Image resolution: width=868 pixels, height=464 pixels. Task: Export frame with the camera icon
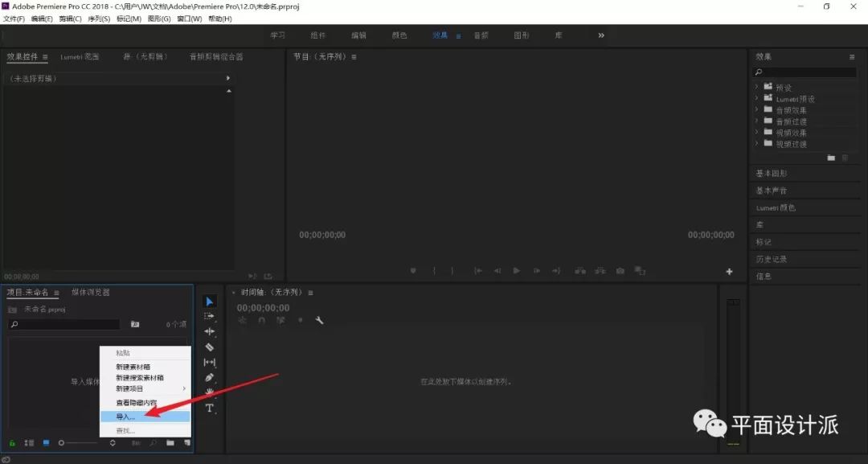point(620,271)
